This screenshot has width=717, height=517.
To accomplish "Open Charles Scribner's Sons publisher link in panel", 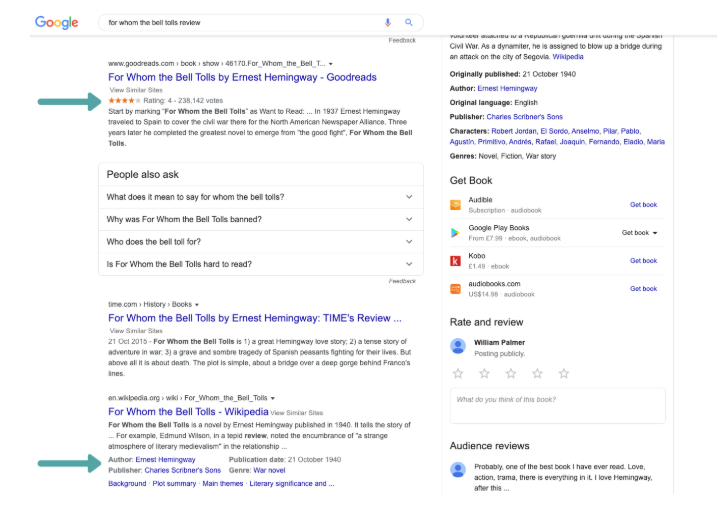I will [524, 117].
